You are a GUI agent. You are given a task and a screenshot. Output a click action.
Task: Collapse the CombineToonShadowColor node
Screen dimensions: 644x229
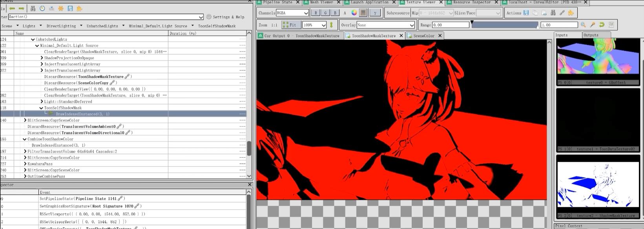click(x=25, y=139)
